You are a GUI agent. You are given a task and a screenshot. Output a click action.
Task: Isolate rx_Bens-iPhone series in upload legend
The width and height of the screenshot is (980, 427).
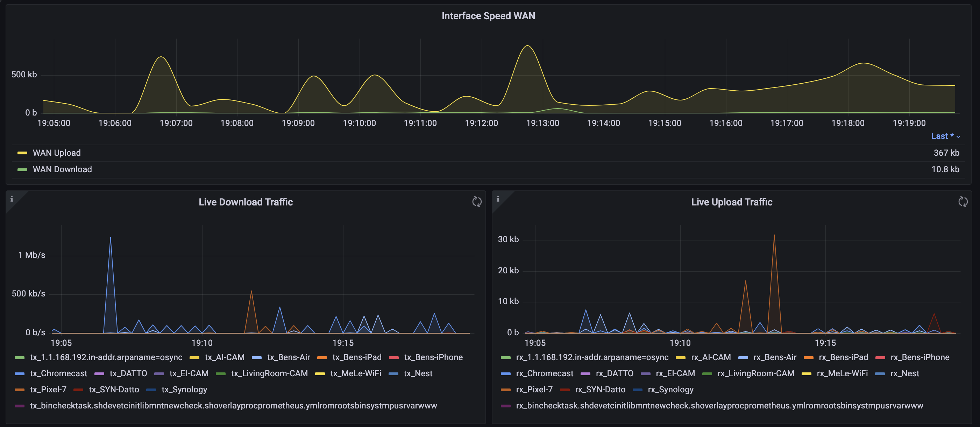pos(920,357)
